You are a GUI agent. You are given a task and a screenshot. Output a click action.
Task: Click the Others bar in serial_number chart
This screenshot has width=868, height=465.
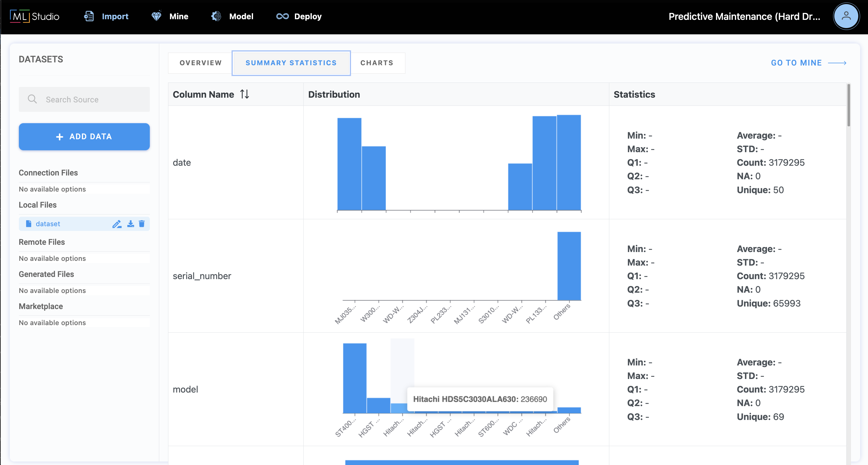coord(569,267)
